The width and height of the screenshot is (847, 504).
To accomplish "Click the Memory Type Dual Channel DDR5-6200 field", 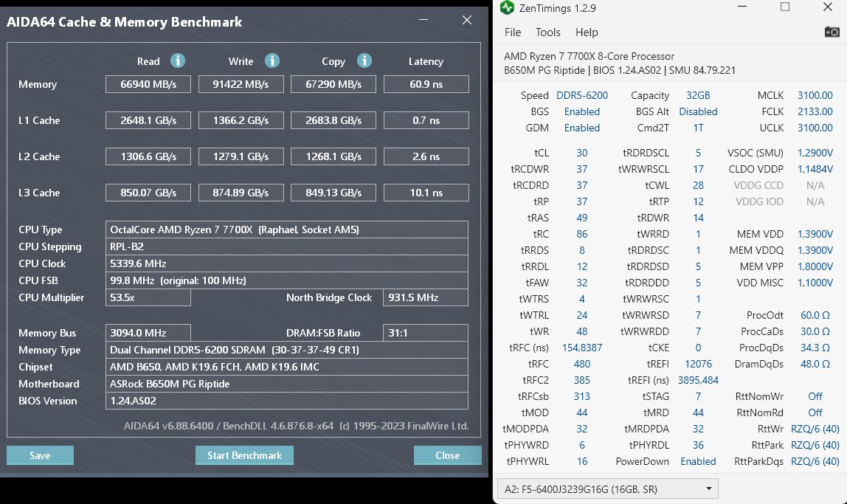I will [x=287, y=350].
